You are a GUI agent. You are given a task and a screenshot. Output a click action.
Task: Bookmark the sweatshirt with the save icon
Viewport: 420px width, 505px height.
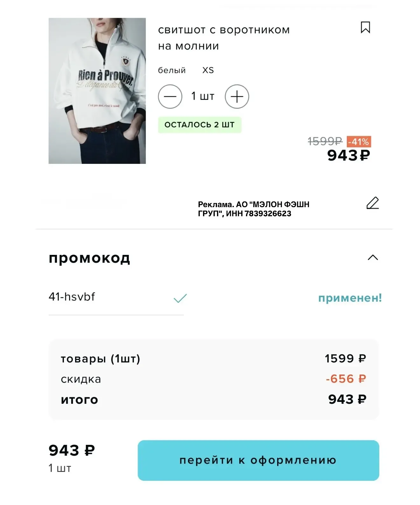point(365,27)
